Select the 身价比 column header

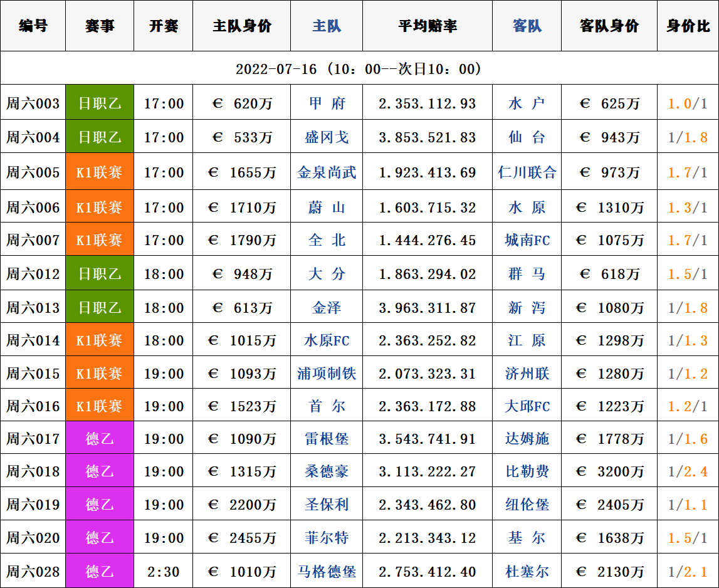[688, 26]
